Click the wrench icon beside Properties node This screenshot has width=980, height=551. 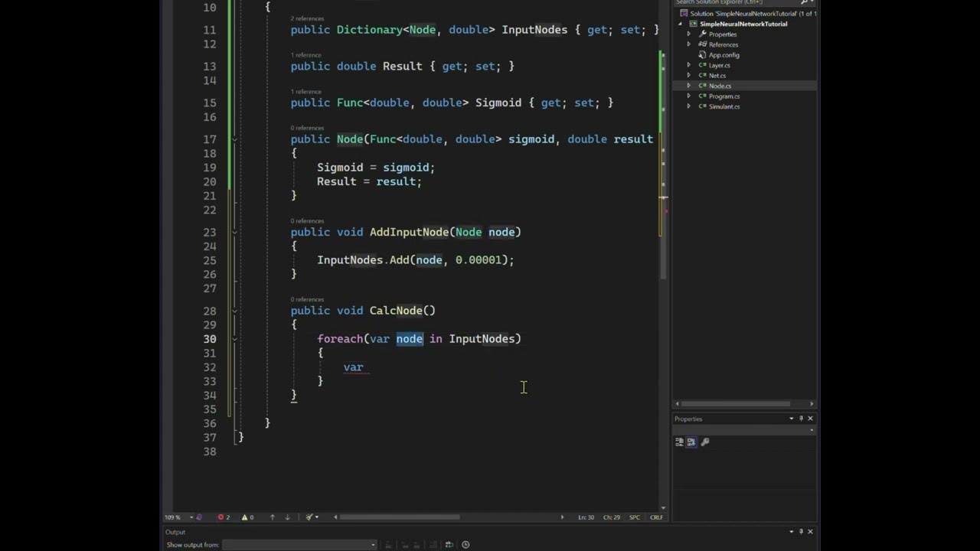(x=702, y=34)
